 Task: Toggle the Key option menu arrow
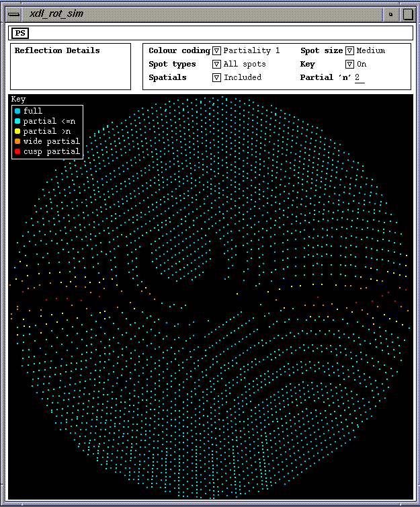coord(349,65)
